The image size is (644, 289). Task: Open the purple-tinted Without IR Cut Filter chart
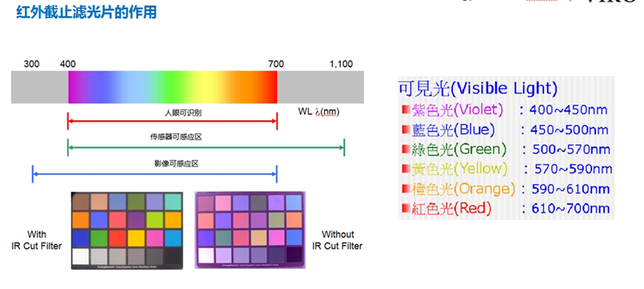tap(250, 230)
